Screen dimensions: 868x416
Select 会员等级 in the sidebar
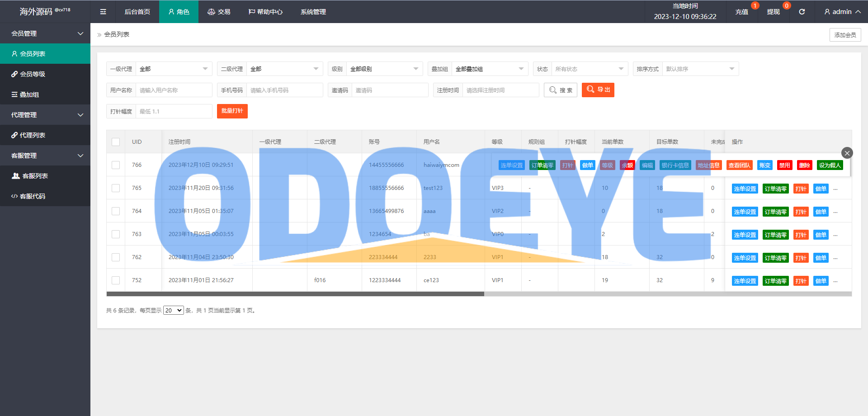coord(45,74)
